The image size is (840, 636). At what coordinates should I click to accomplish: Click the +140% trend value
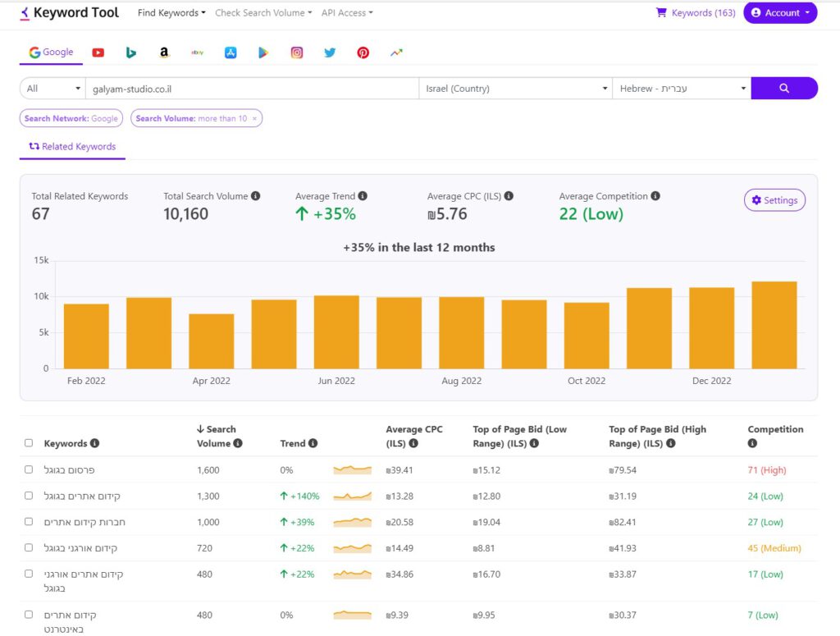(x=299, y=496)
